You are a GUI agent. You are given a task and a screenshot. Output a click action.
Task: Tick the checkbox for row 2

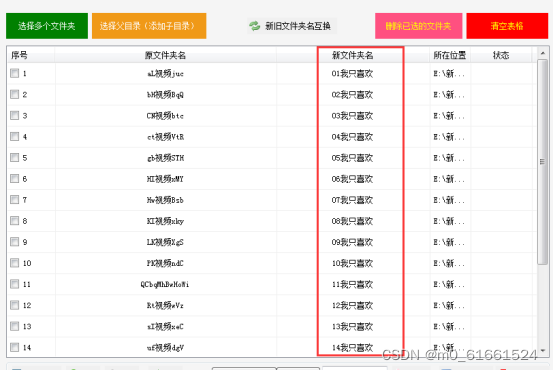click(14, 95)
